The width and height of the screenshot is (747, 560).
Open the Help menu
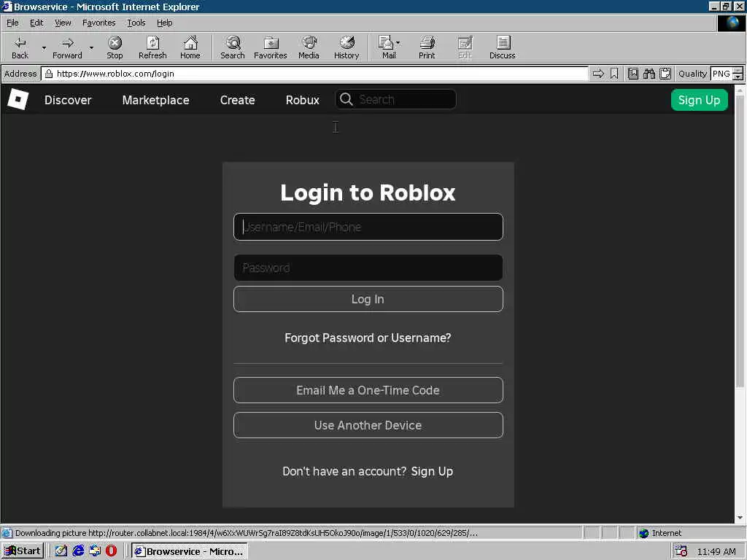pyautogui.click(x=164, y=23)
